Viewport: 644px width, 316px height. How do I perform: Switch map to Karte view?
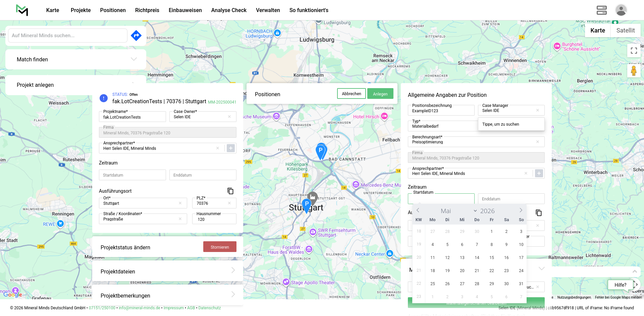pyautogui.click(x=597, y=30)
